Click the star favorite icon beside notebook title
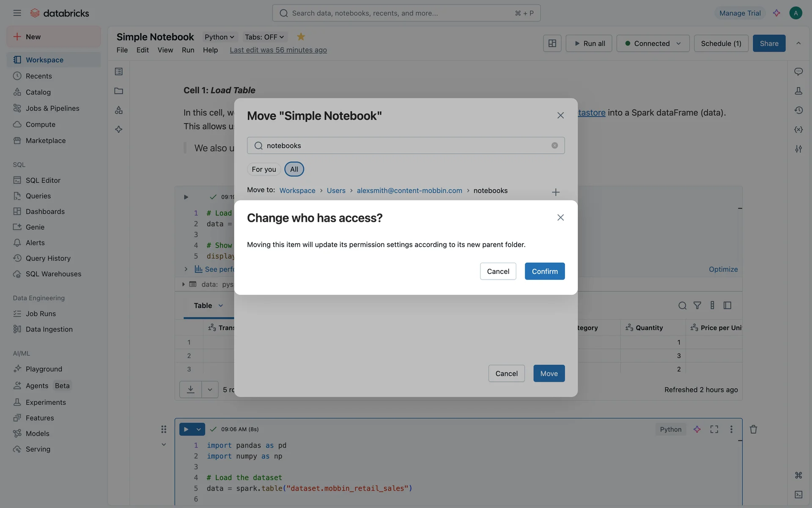The height and width of the screenshot is (508, 812). (301, 37)
